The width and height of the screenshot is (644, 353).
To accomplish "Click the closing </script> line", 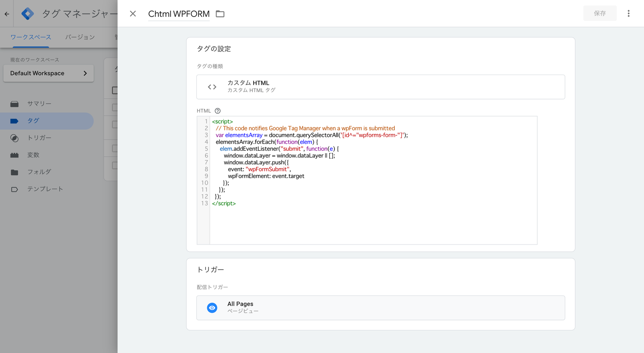I will pyautogui.click(x=224, y=203).
